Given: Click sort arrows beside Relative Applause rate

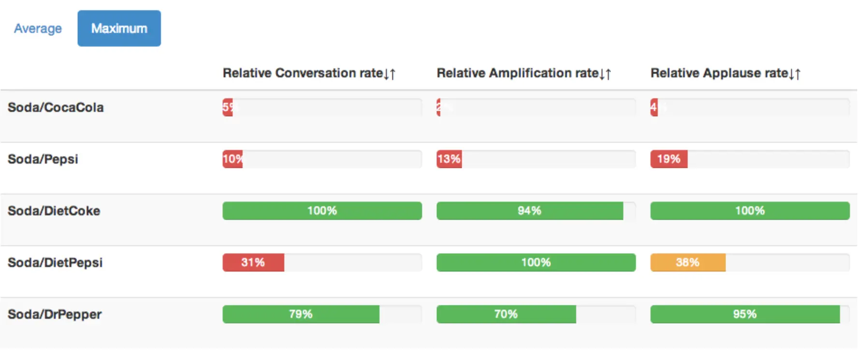Looking at the screenshot, I should [795, 74].
